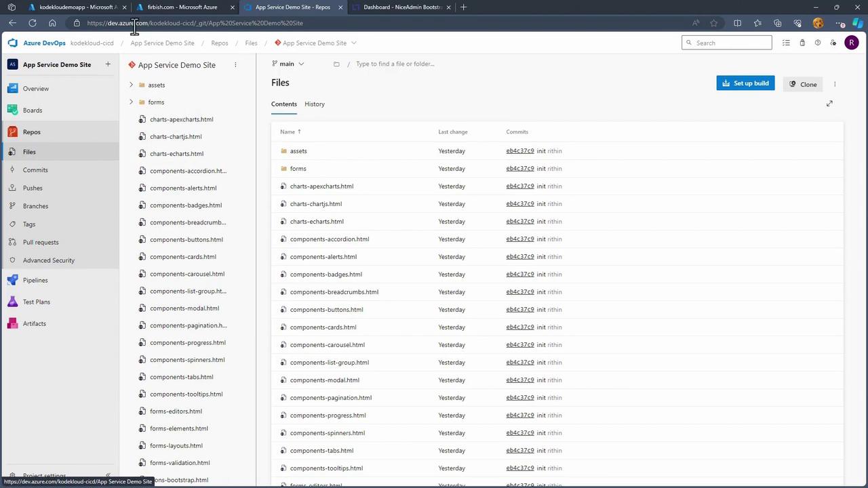Open Project settings at sidebar bottom
This screenshot has width=868, height=488.
tap(45, 476)
